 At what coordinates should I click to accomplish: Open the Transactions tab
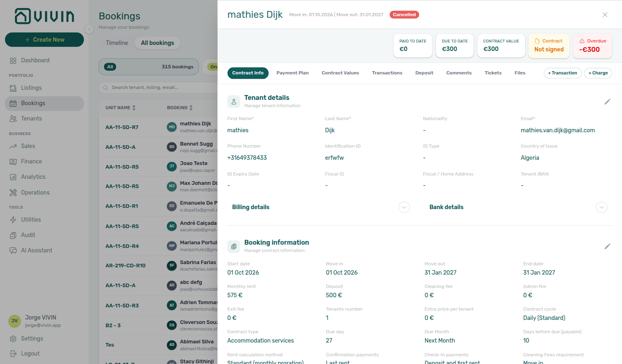coord(387,73)
